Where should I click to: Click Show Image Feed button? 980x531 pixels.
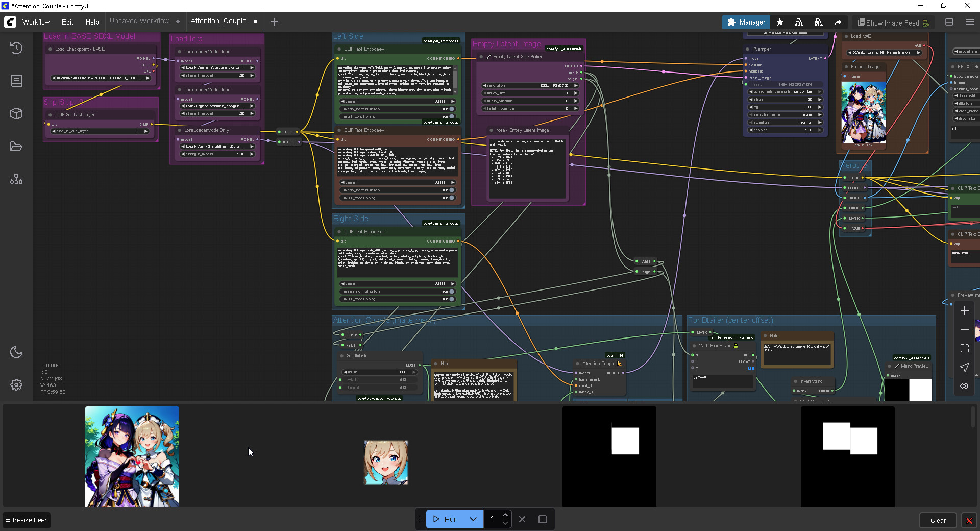click(x=893, y=22)
